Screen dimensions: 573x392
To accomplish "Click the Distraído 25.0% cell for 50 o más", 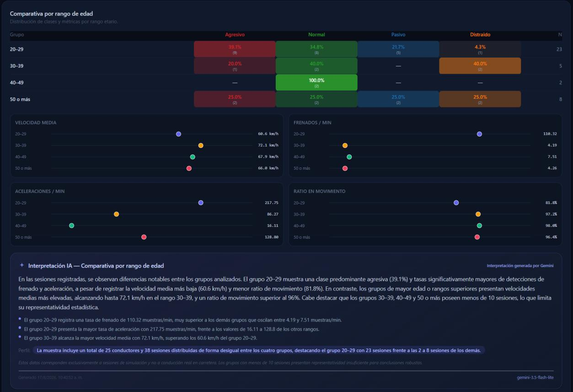I will (x=480, y=99).
